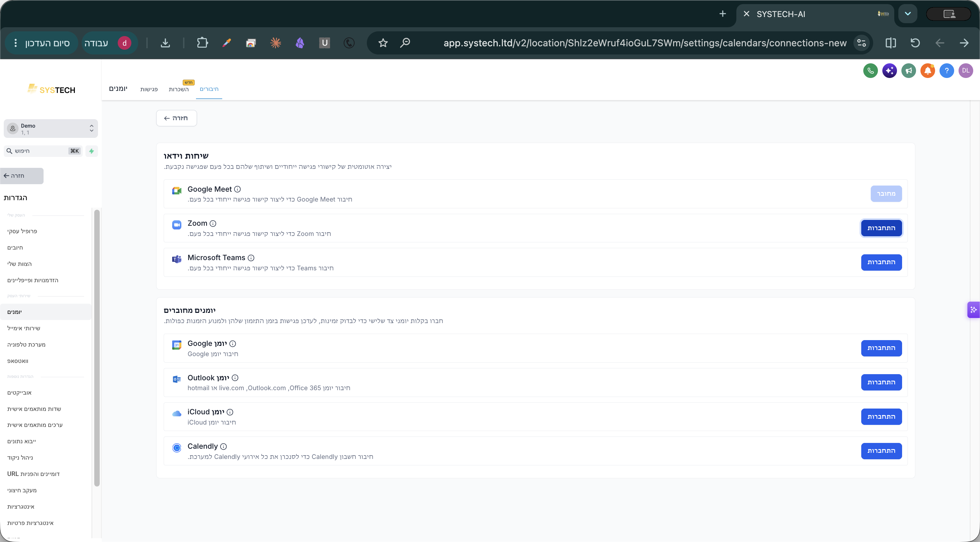Viewport: 980px width, 542px height.
Task: Click the Calendly info icon
Action: (x=224, y=446)
